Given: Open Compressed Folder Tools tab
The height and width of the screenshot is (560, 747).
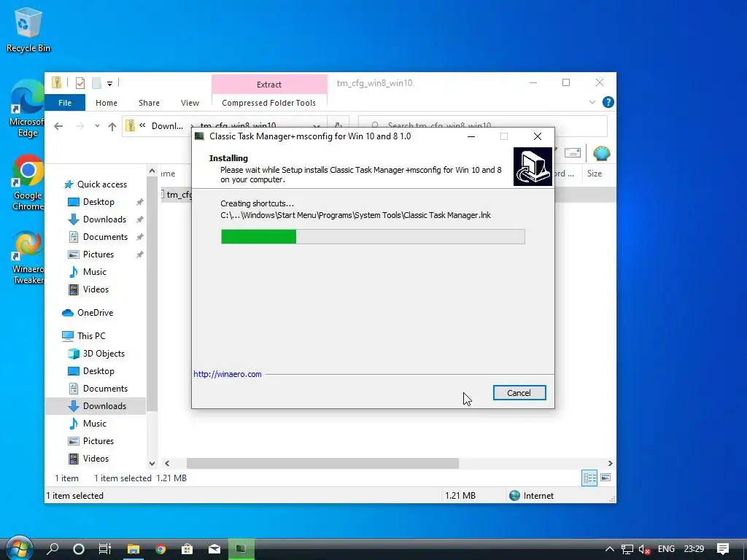Looking at the screenshot, I should point(268,103).
